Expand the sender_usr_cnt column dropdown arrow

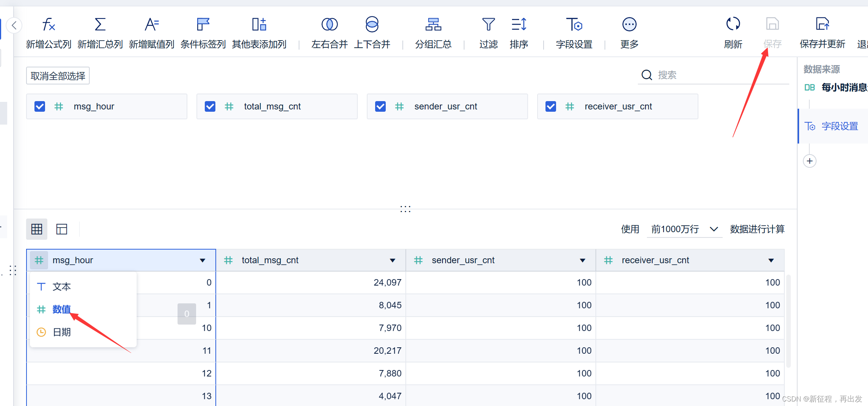click(x=583, y=261)
